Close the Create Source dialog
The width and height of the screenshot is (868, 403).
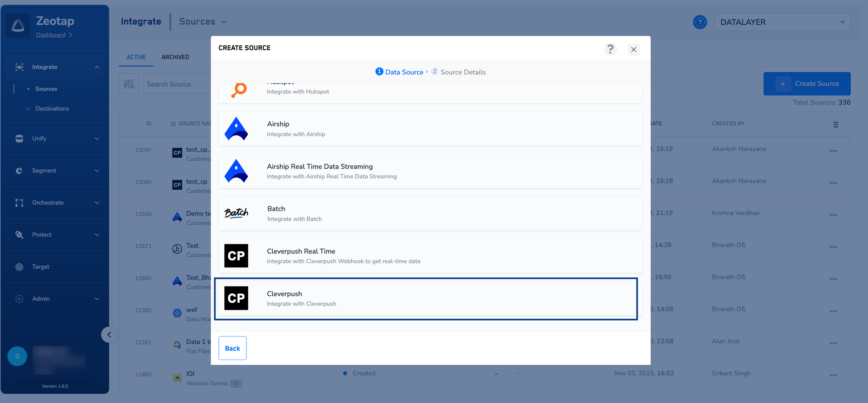633,50
